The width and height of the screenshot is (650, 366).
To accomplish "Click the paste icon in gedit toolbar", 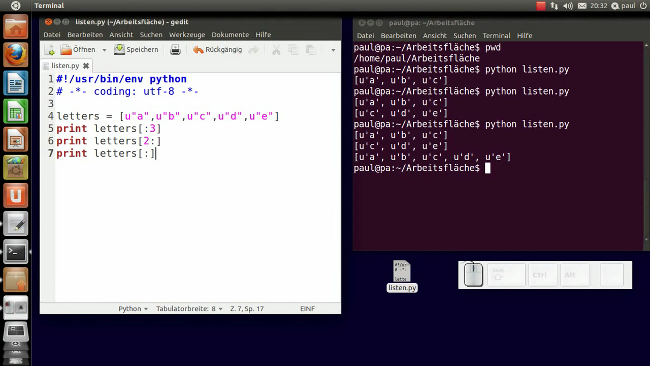I will point(310,50).
